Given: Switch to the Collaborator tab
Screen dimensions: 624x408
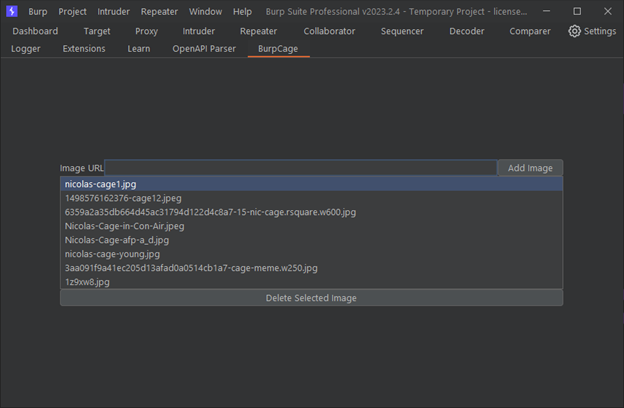Looking at the screenshot, I should point(329,31).
